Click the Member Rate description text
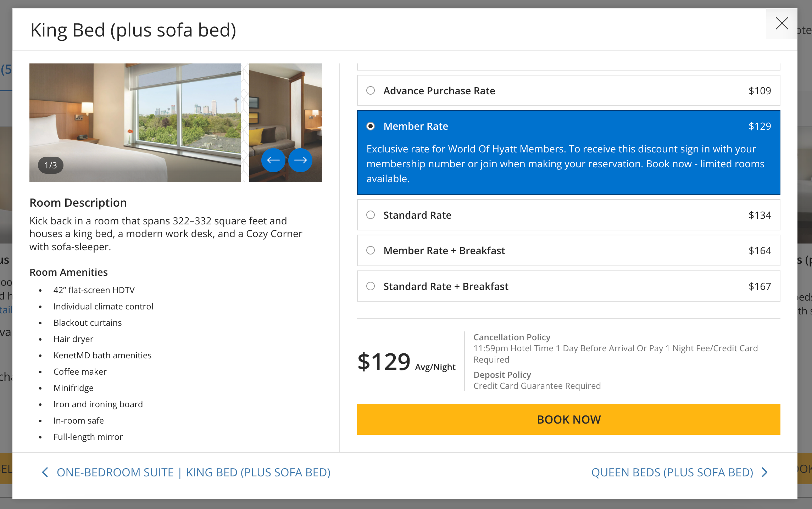 tap(565, 164)
